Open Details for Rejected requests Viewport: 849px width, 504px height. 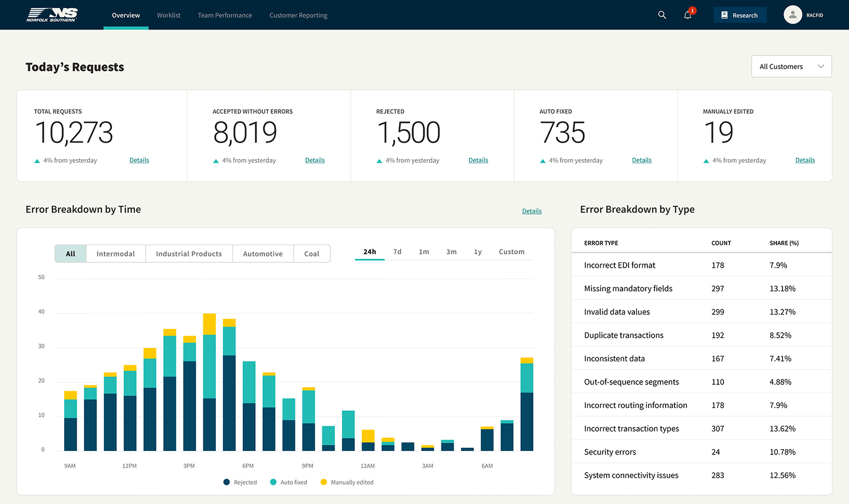[478, 160]
